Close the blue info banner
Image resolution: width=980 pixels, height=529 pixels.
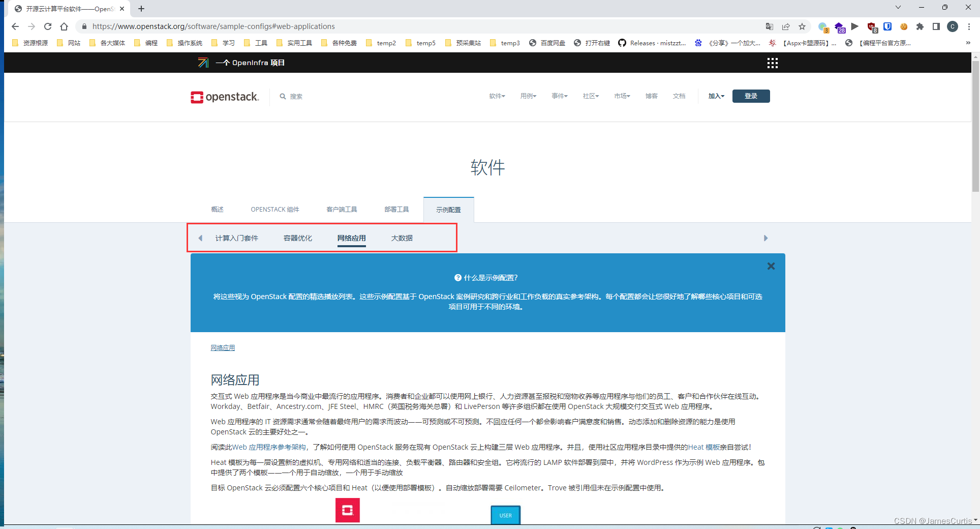tap(771, 266)
